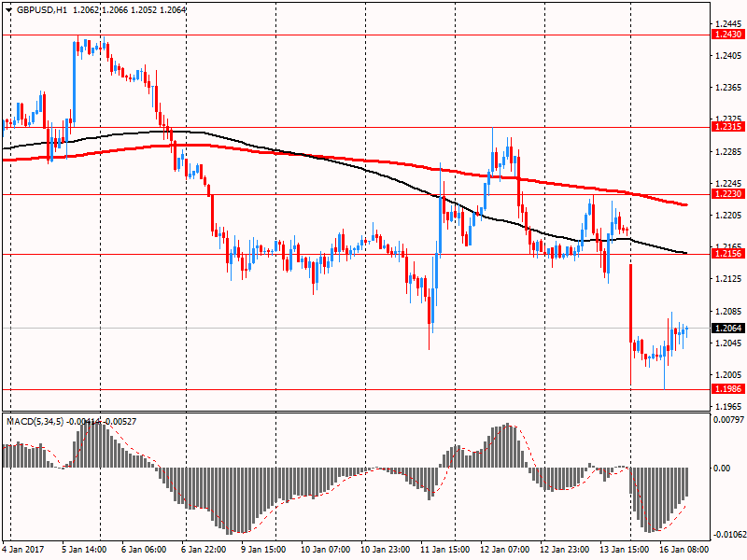Screen dimensions: 747x560
Task: Click the 1.1986 red price level label
Action: point(728,389)
